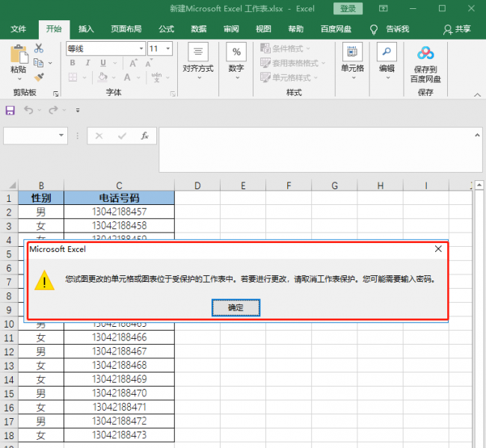This screenshot has width=486, height=448.
Task: Click the Borders icon
Action: click(x=73, y=77)
